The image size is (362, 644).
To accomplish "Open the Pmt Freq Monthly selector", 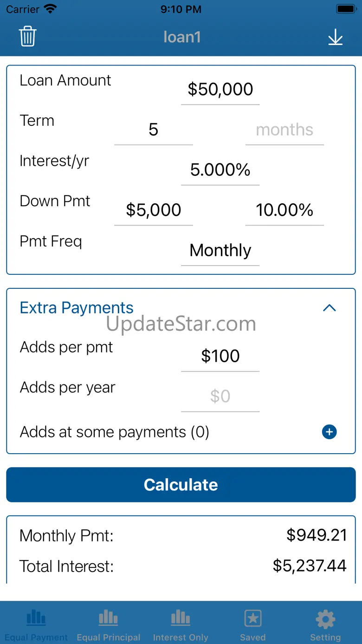I will pyautogui.click(x=220, y=251).
